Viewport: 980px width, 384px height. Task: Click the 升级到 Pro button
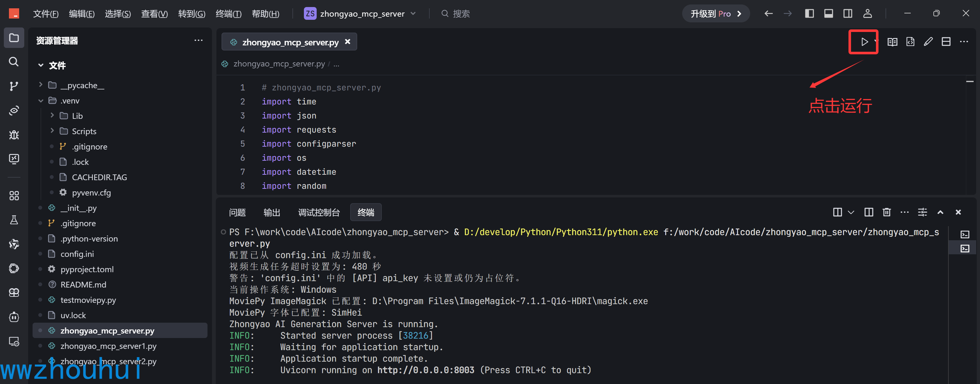coord(715,14)
